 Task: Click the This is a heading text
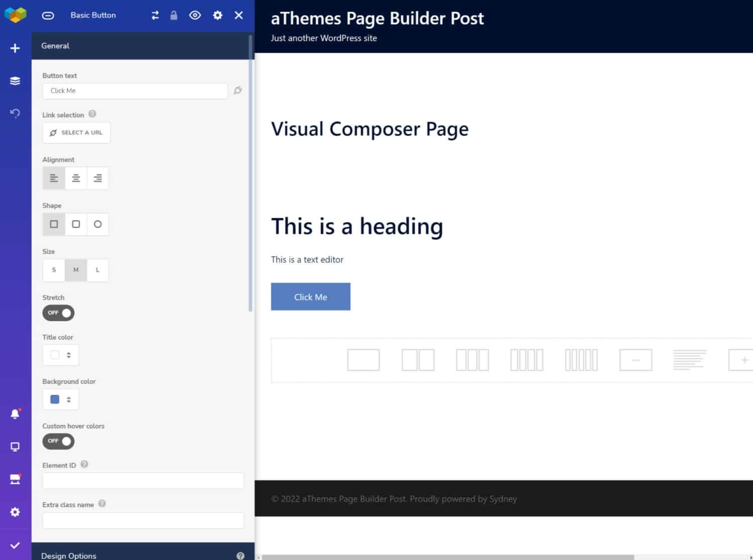tap(357, 226)
